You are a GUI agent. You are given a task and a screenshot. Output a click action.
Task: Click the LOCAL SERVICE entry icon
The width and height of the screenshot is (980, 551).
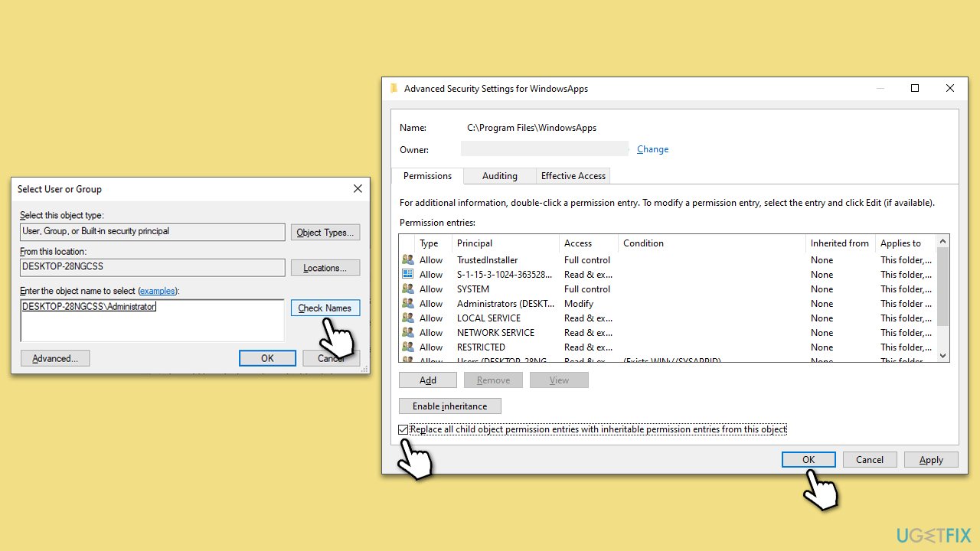[407, 318]
